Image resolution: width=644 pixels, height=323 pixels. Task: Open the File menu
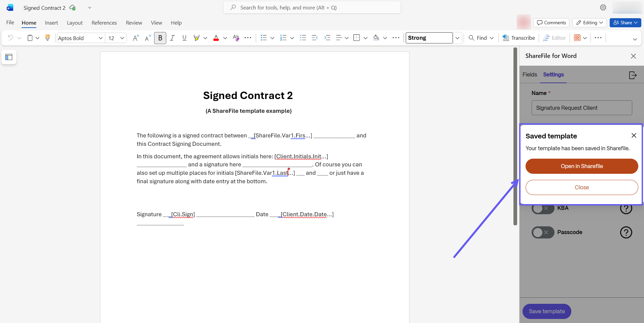tap(10, 23)
